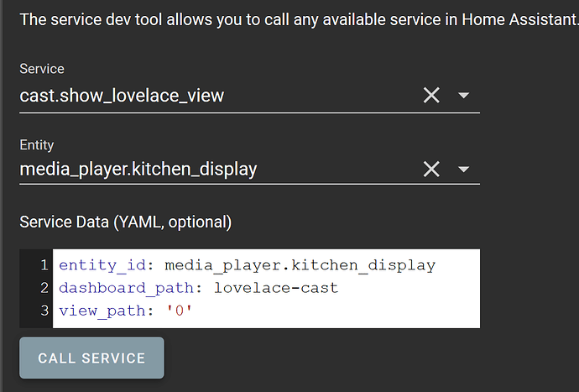Click the Service field label
The image size is (579, 392).
42,69
